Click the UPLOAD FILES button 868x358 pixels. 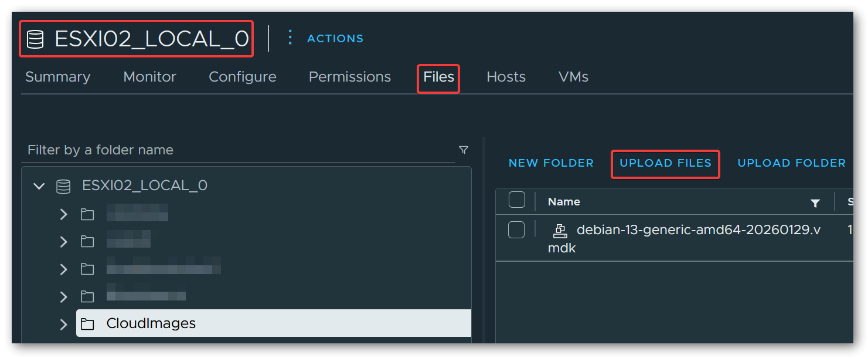[665, 163]
